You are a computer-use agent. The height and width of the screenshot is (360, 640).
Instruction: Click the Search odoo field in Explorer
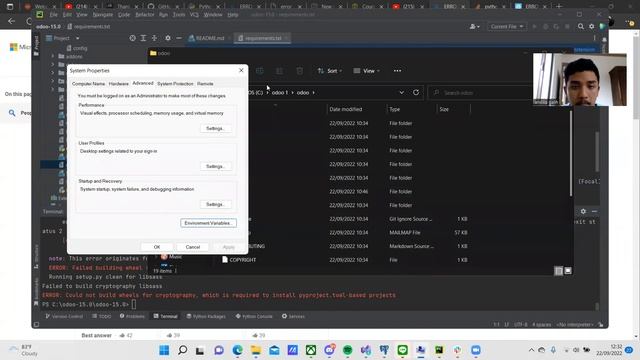480,93
